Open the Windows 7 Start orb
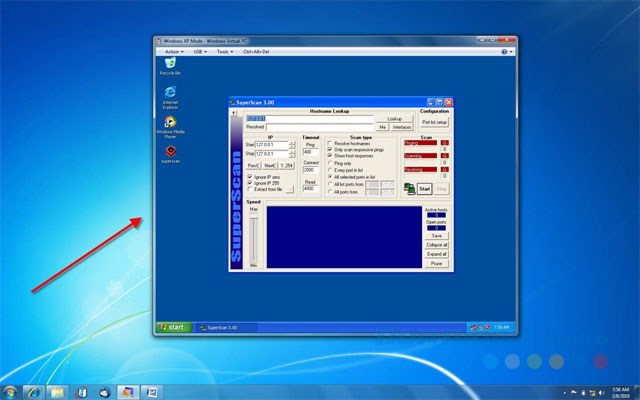640x400 pixels. 10,392
